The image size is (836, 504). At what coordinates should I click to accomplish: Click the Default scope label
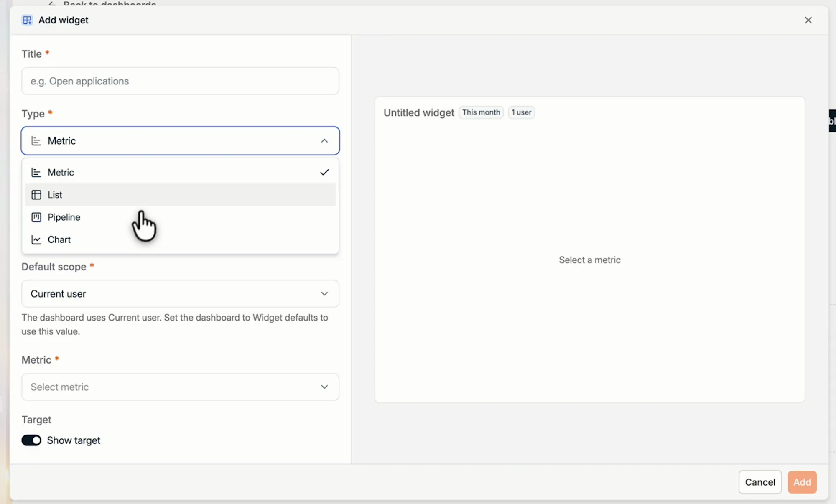pyautogui.click(x=54, y=267)
